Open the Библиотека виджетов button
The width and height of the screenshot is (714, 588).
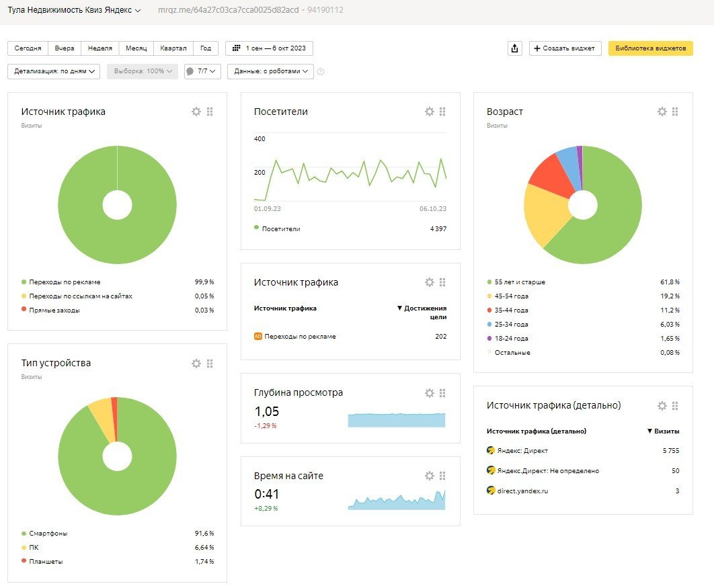pos(650,48)
